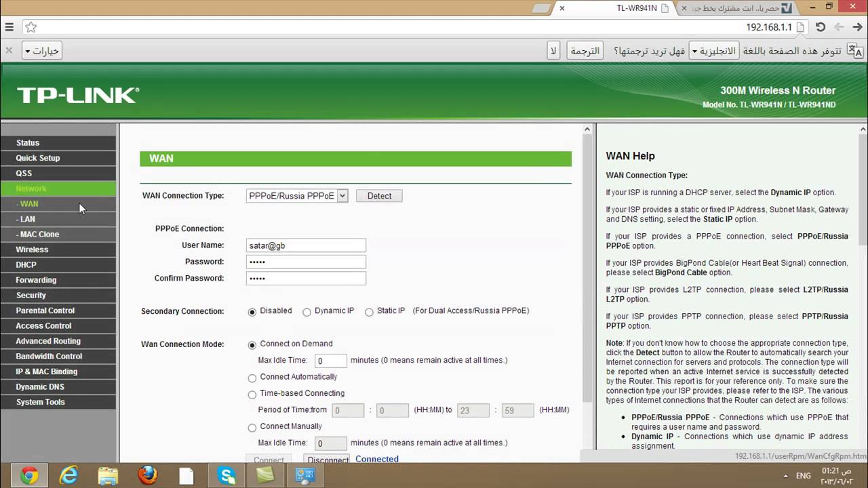Choose Connect Manually mode

(252, 428)
